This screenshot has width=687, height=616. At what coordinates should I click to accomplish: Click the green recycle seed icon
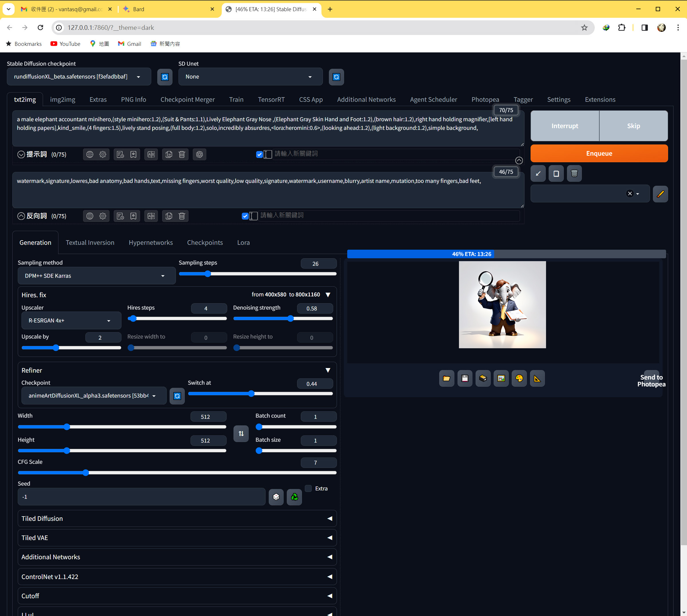[x=294, y=497]
